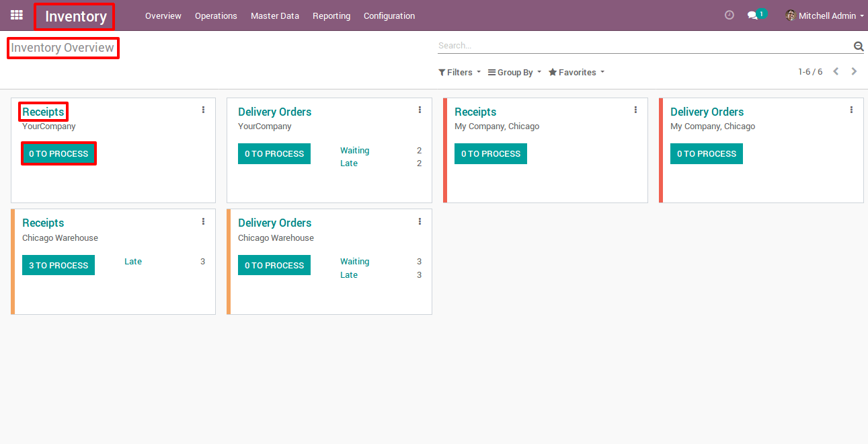The height and width of the screenshot is (444, 868).
Task: Open kebab menu on Chicago Warehouse Delivery Orders card
Action: tap(420, 221)
